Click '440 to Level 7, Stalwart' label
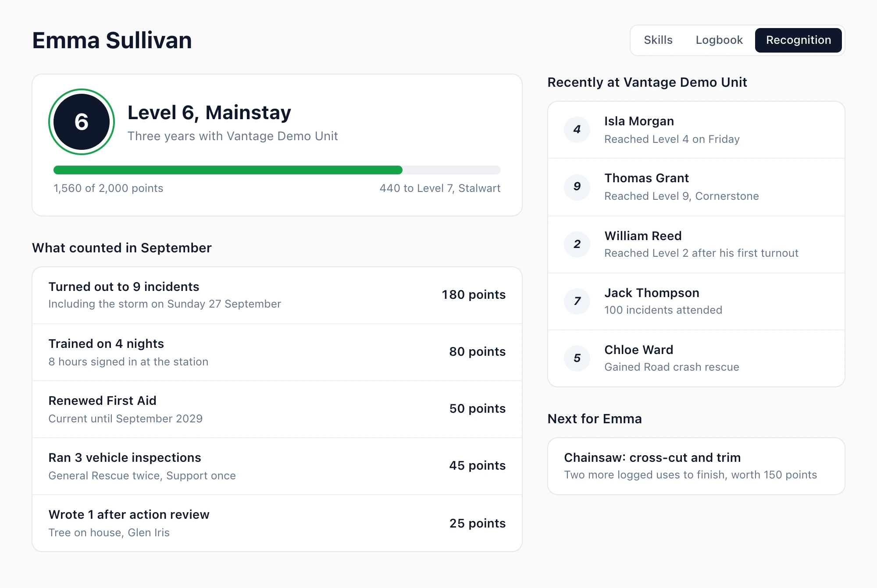 (440, 188)
